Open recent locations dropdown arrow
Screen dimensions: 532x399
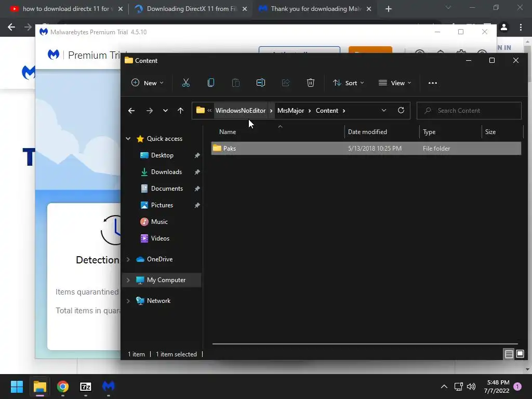[x=165, y=111]
